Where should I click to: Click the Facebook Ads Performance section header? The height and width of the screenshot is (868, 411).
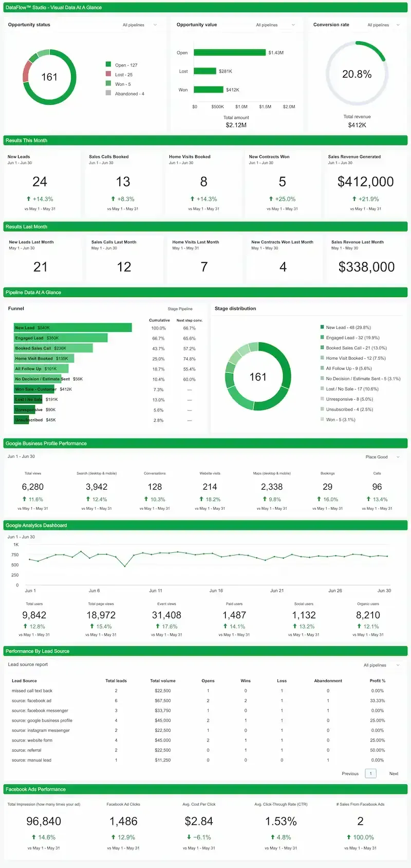coord(206,789)
